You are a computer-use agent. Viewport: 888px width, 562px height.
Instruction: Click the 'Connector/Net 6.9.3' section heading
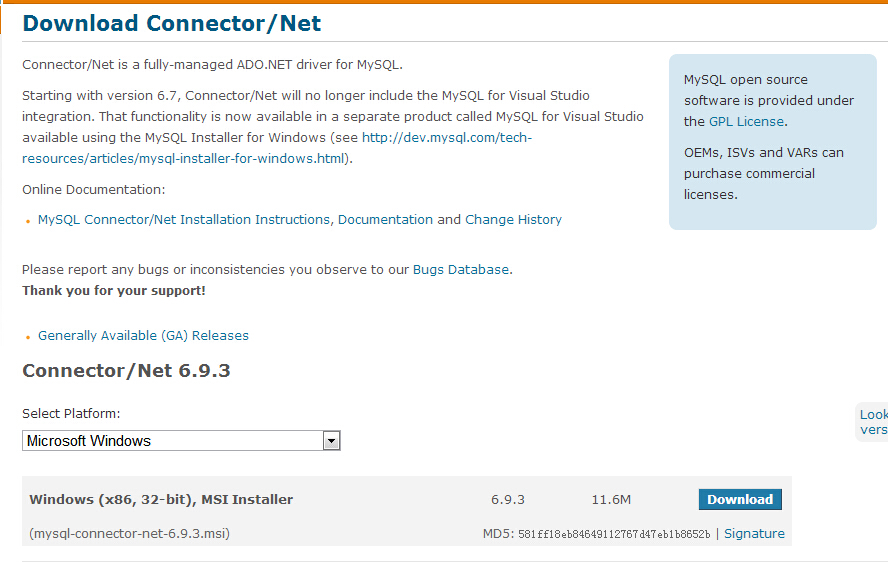(x=126, y=371)
